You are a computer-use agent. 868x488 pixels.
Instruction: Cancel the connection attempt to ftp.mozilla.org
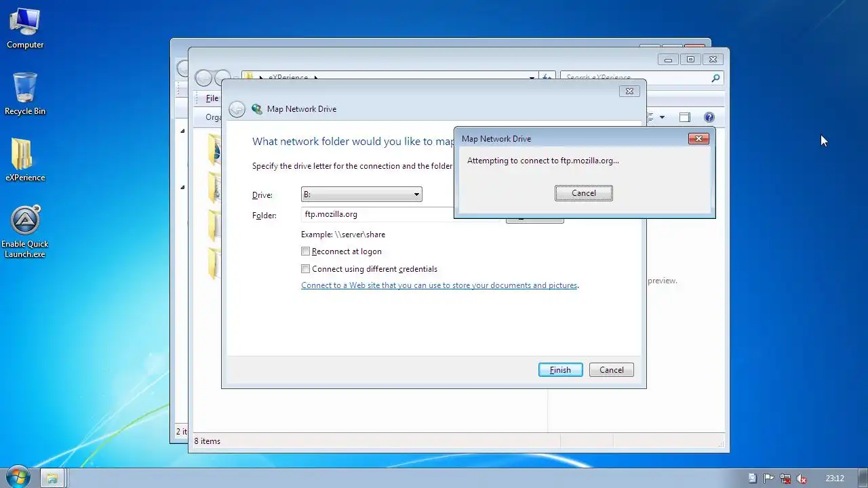point(583,193)
